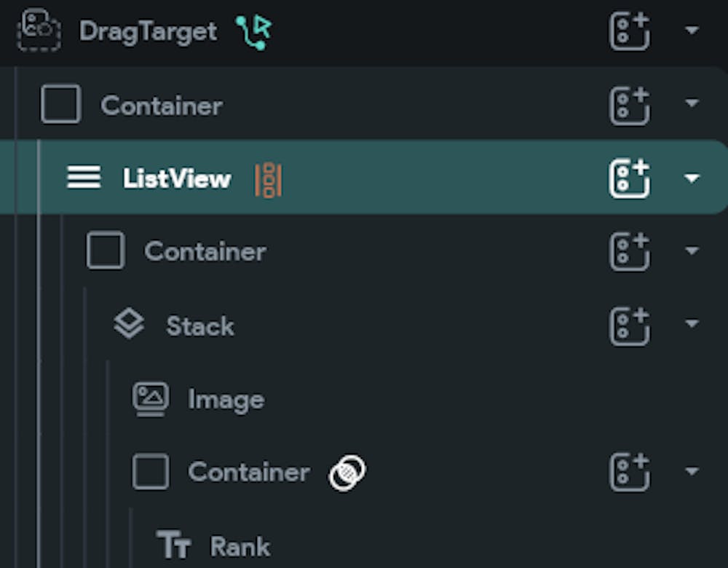Select the Stack tree item
728x568 pixels.
coord(199,326)
